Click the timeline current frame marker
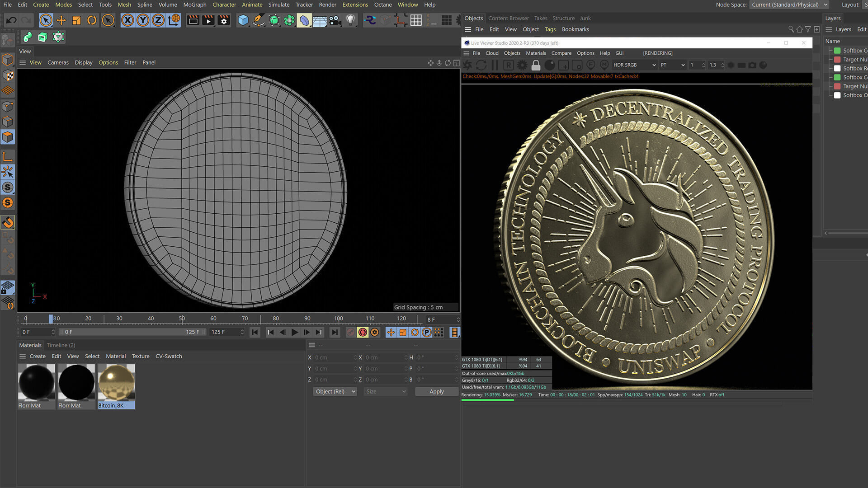Viewport: 868px width, 488px height. point(51,319)
